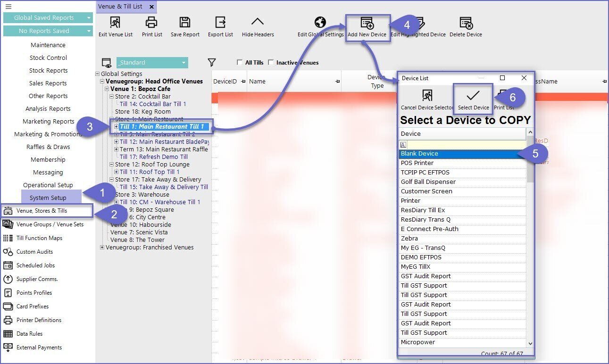Image resolution: width=609 pixels, height=364 pixels.
Task: Click the Save Report floppy icon
Action: pos(185,23)
